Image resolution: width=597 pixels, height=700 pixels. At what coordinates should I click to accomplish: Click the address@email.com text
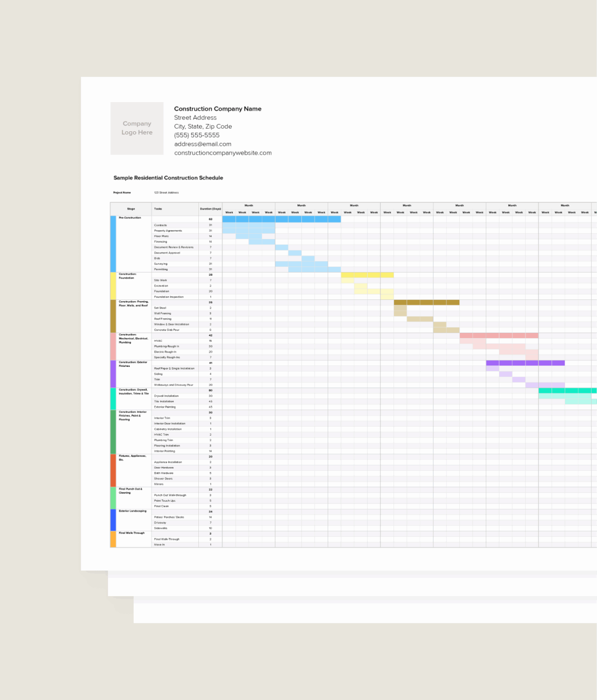tap(202, 144)
